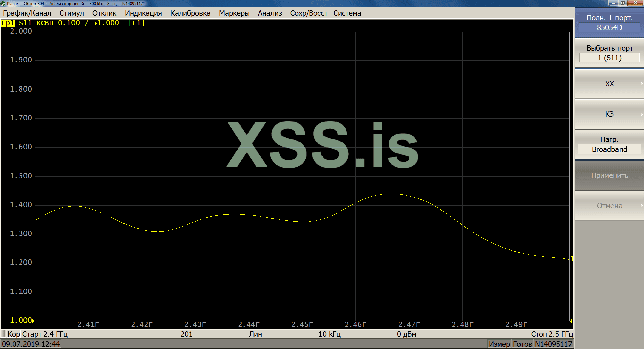The image size is (644, 349).
Task: Click the 0 дБм output power field
Action: pos(407,334)
